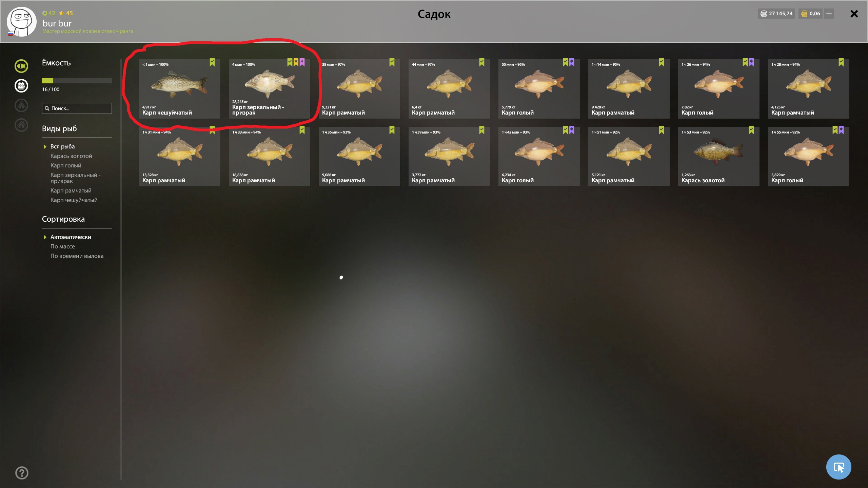Screen dimensions: 868x488
Task: Click the silver coins balance 27 145,74
Action: (776, 14)
